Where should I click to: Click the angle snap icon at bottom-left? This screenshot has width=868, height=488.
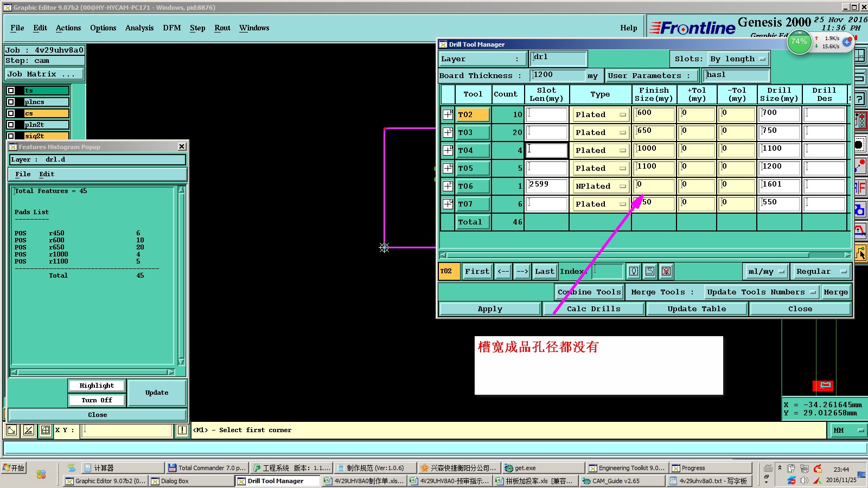tap(29, 431)
